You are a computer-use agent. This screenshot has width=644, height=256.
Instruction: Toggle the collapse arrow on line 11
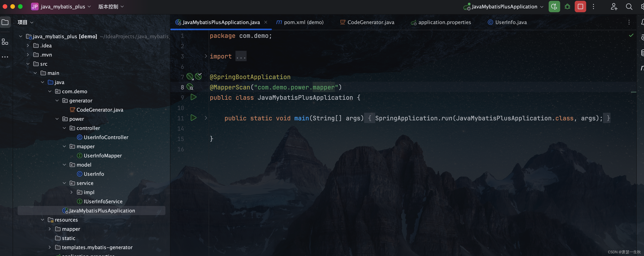[x=206, y=118]
